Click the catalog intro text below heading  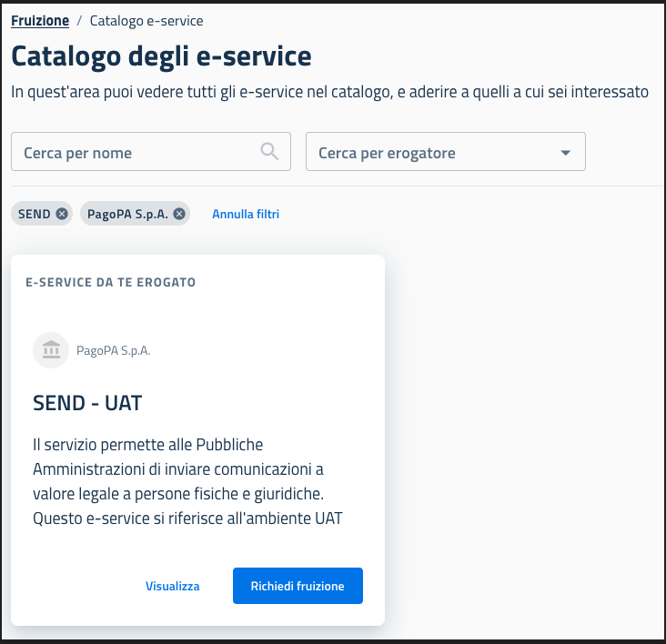point(329,92)
